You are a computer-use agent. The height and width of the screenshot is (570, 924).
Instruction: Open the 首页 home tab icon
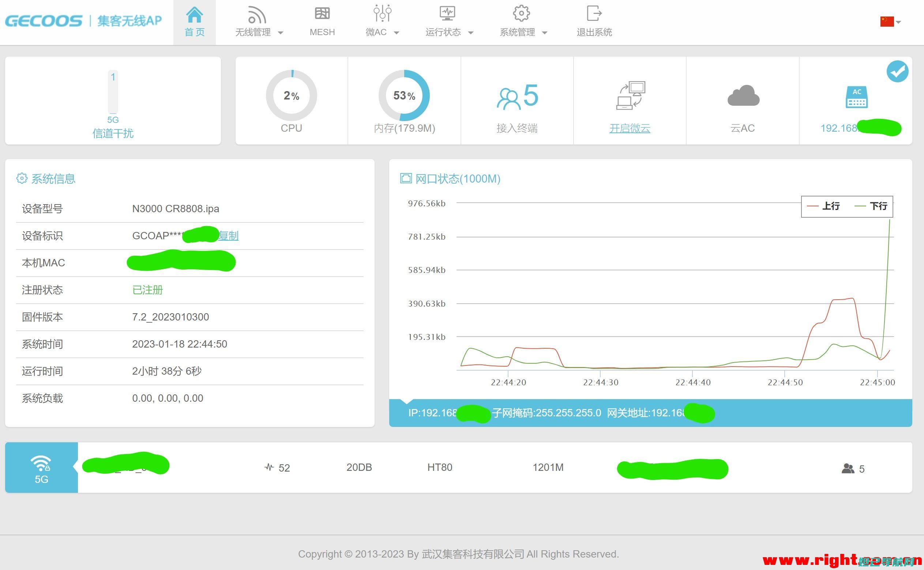pos(195,15)
